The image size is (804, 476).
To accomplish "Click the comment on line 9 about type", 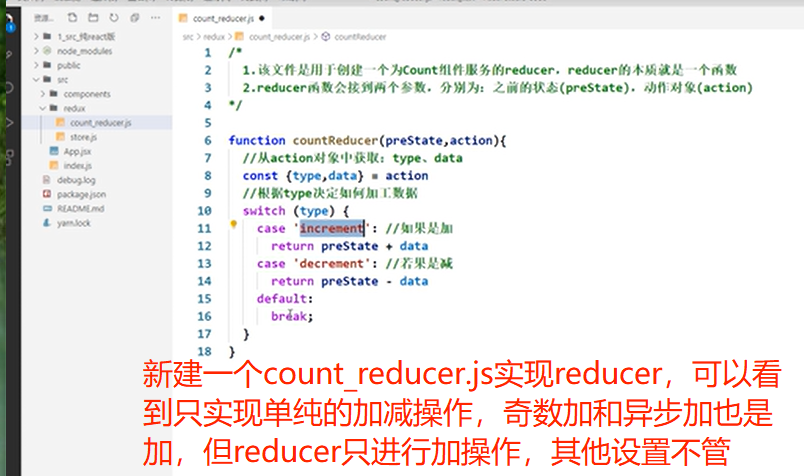I will click(330, 193).
